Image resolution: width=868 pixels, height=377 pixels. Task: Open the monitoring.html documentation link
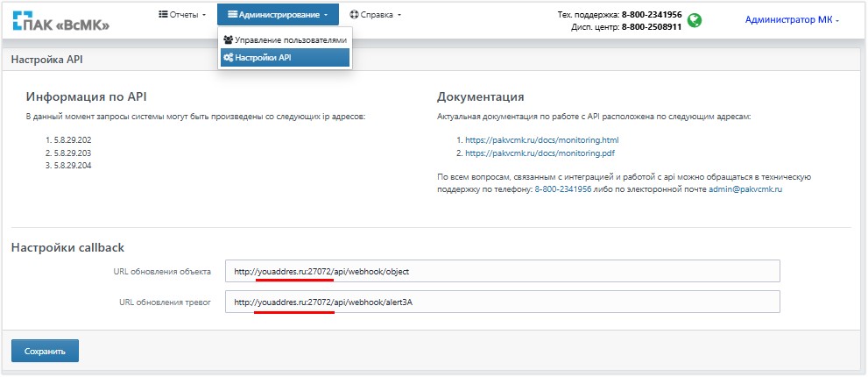[541, 140]
